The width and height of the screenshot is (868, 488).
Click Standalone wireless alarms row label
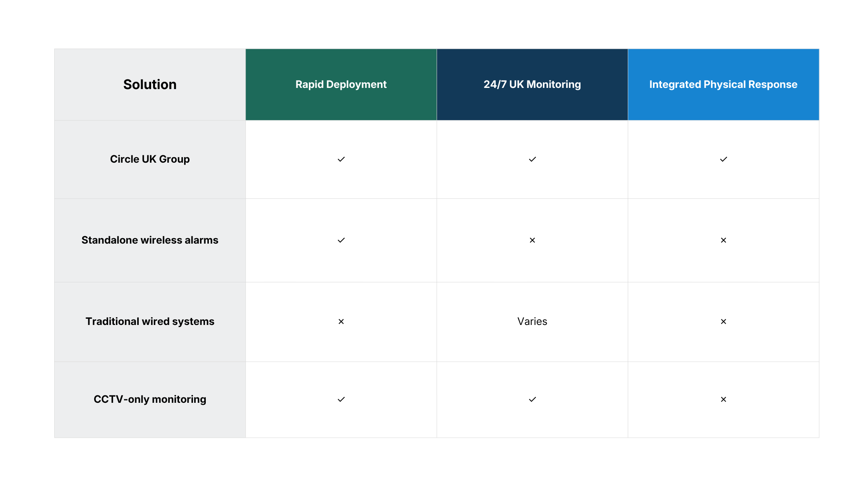pyautogui.click(x=150, y=240)
